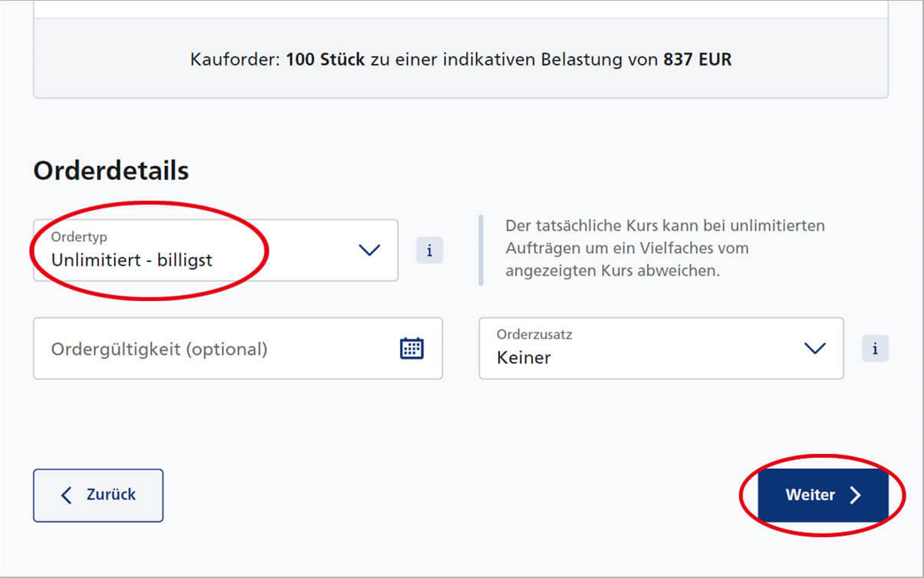Click the Kauforder 100 Stück summary text
The image size is (924, 578).
(461, 60)
